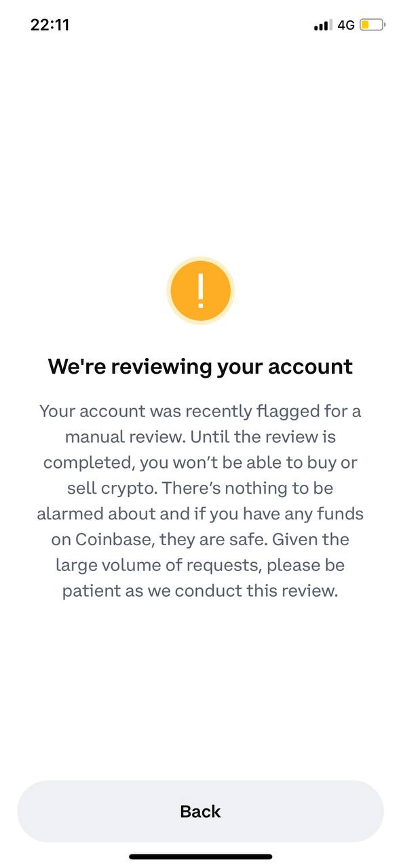Viewport: 401px width, 868px height.
Task: Tap the line starting "alarmed about"
Action: point(200,513)
